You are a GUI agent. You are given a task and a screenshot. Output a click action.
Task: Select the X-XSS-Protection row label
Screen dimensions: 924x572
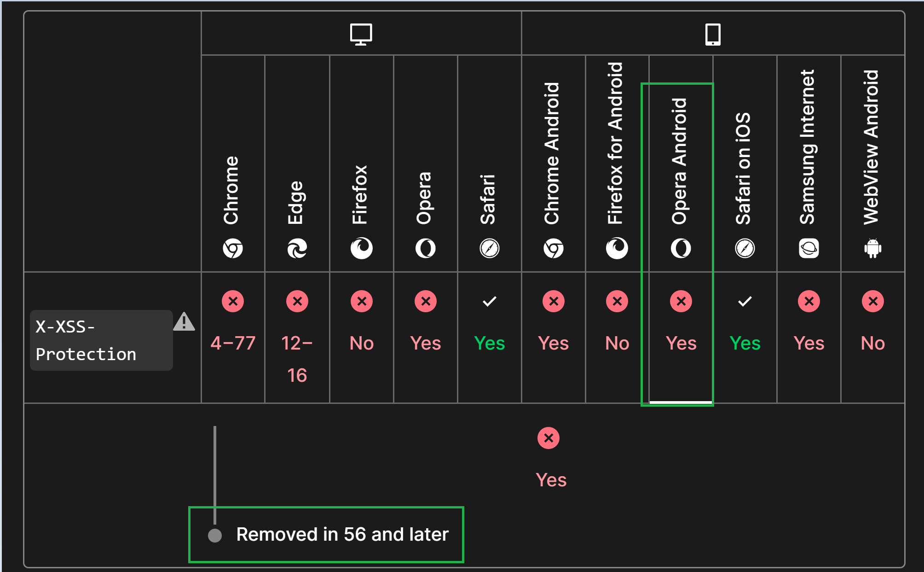click(101, 341)
